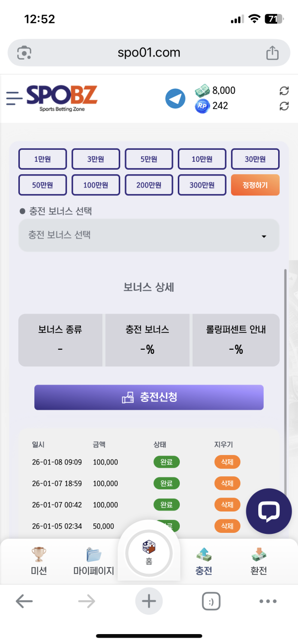Tap the Telegram channel icon
Image resolution: width=298 pixels, height=644 pixels.
click(x=175, y=98)
